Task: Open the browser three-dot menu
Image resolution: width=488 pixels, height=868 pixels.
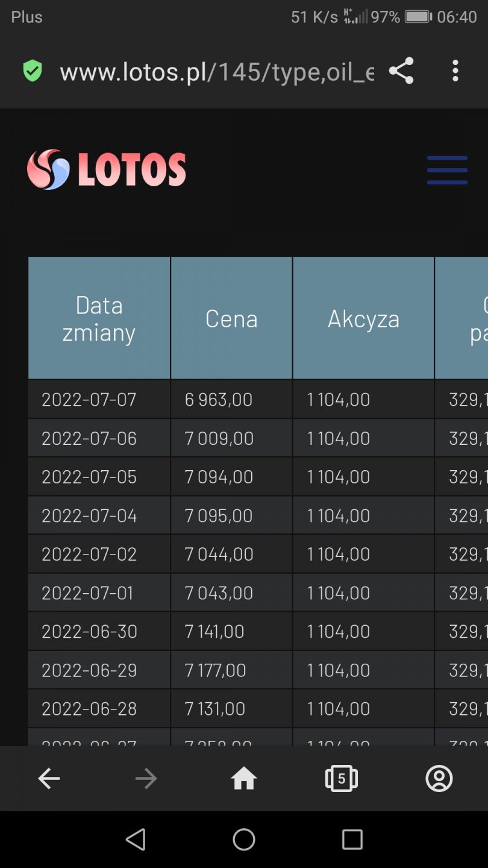Action: (x=455, y=71)
